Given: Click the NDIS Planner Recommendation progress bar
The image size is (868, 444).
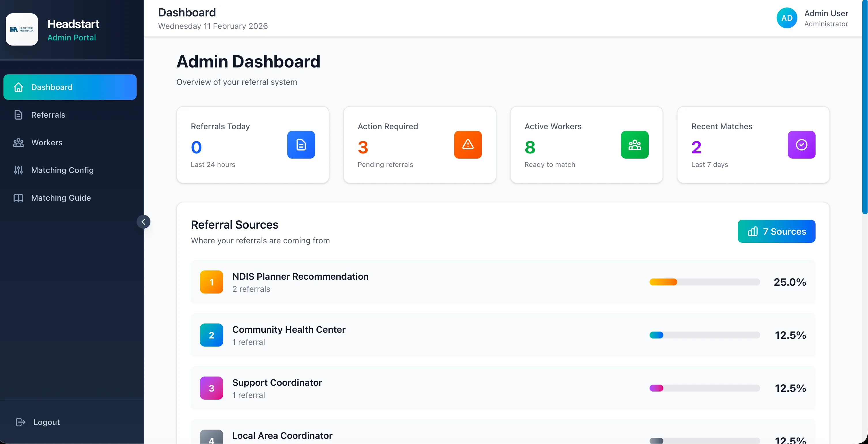Looking at the screenshot, I should point(705,282).
